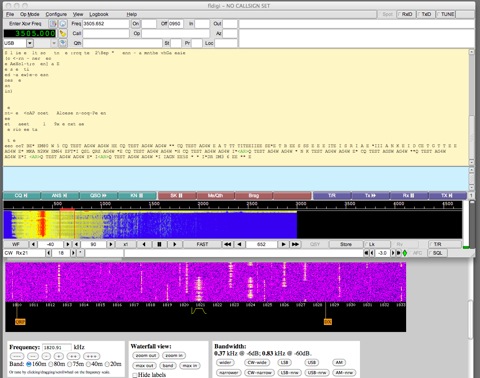The image size is (480, 378).
Task: Toggle the Lk lock button
Action: tap(377, 244)
